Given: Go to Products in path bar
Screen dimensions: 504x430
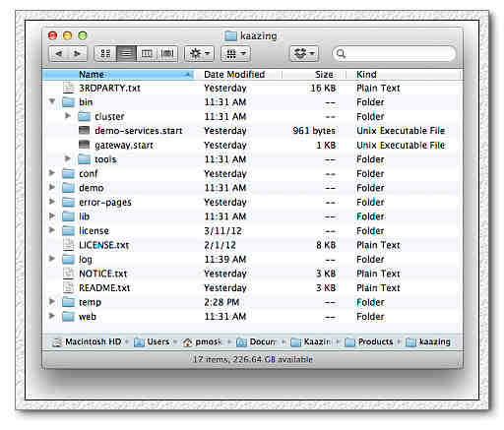Looking at the screenshot, I should click(368, 341).
